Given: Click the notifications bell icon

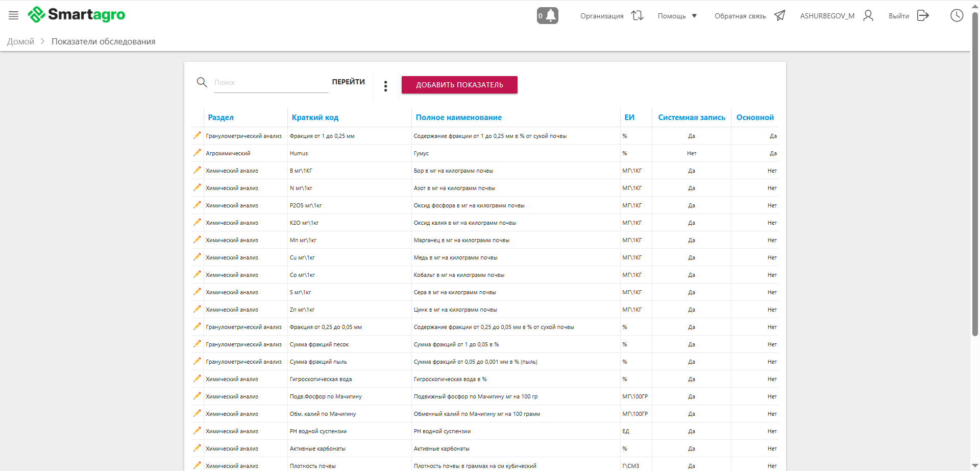Looking at the screenshot, I should pyautogui.click(x=548, y=15).
